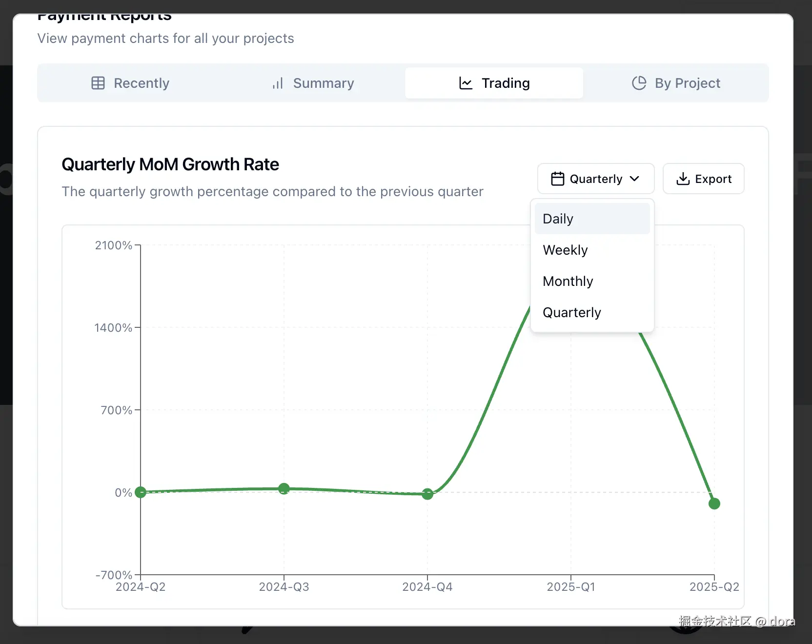Open the Summary tab
Screen dimensions: 812x644
[323, 83]
